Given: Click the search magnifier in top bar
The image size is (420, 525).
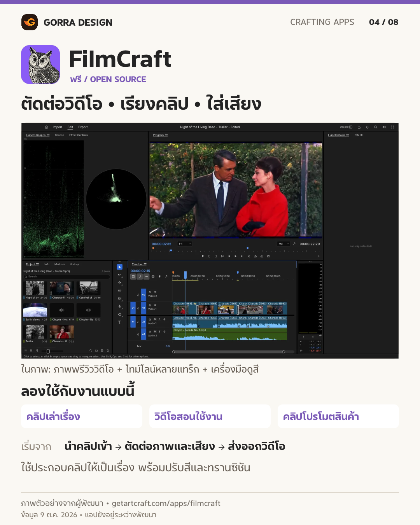Looking at the screenshot, I should [376, 127].
